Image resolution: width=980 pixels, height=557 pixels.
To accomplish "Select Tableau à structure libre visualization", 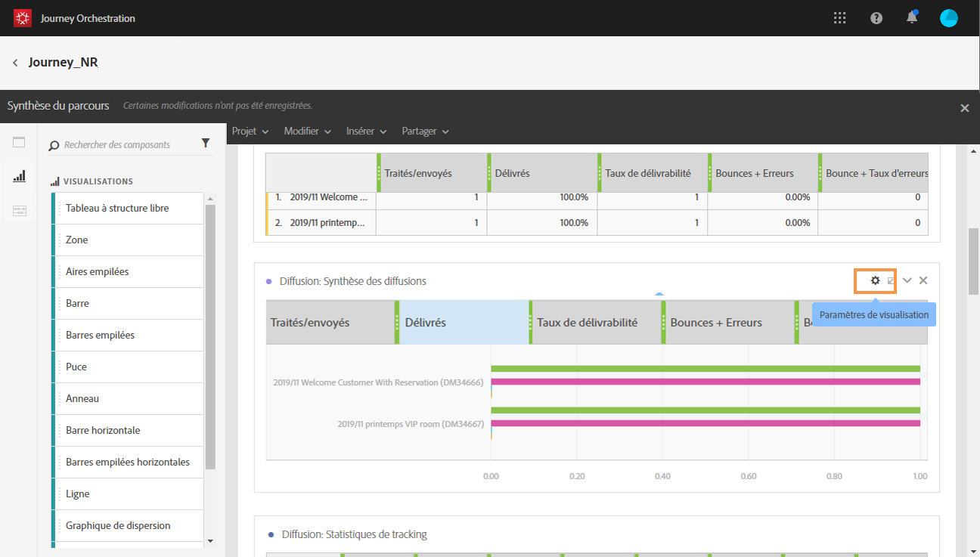I will [x=128, y=208].
